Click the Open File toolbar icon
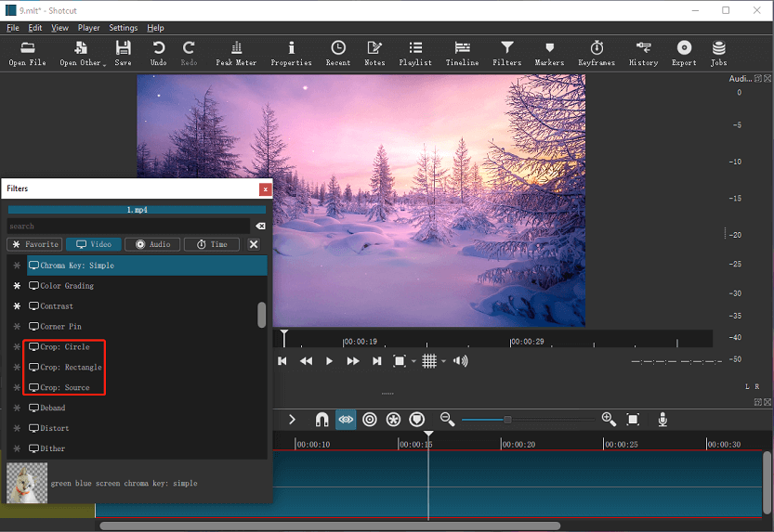Screen dimensions: 774x532 tap(27, 53)
